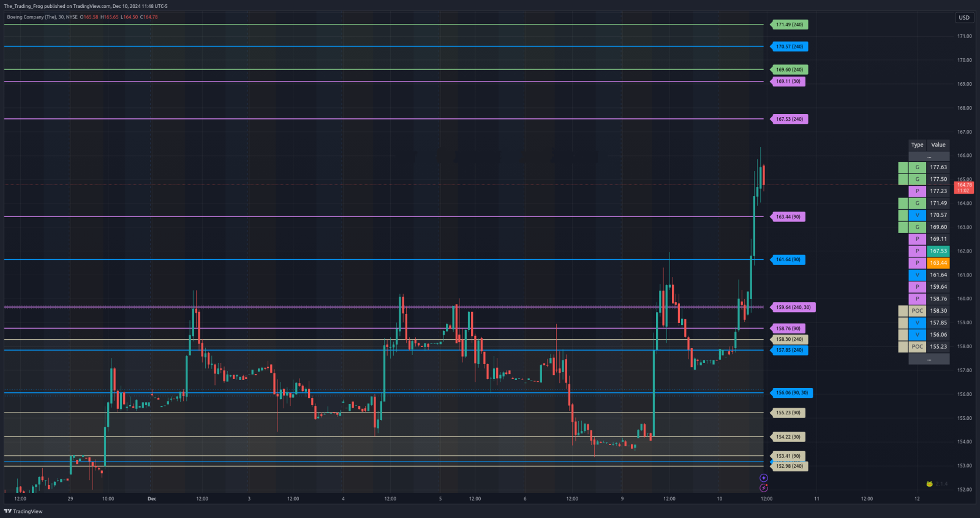This screenshot has width=980, height=518.
Task: Select the purple 163.44 (90) level label
Action: tap(788, 217)
